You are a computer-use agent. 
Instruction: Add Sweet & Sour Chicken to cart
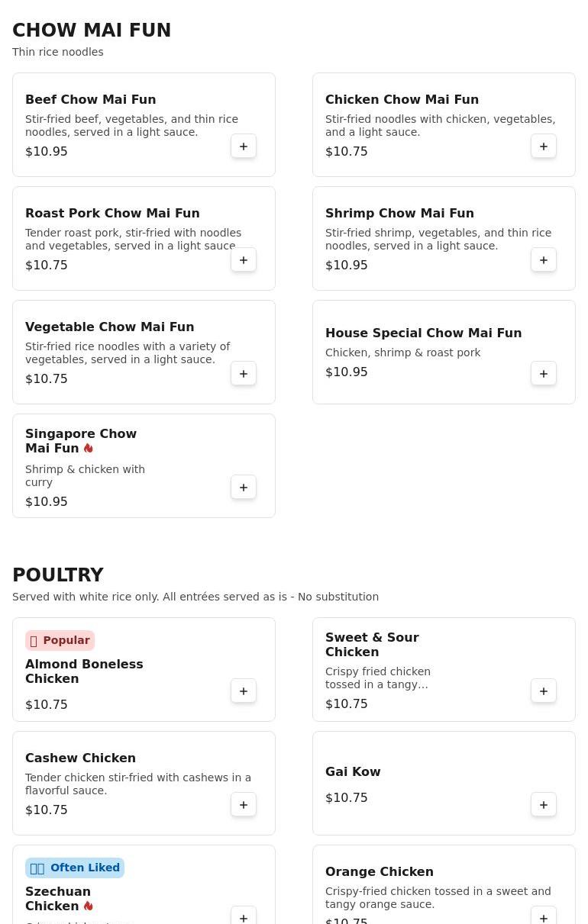pos(544,691)
